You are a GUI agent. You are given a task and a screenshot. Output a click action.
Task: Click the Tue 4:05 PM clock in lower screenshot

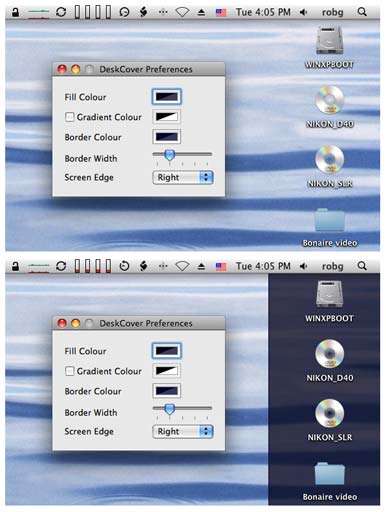[263, 266]
